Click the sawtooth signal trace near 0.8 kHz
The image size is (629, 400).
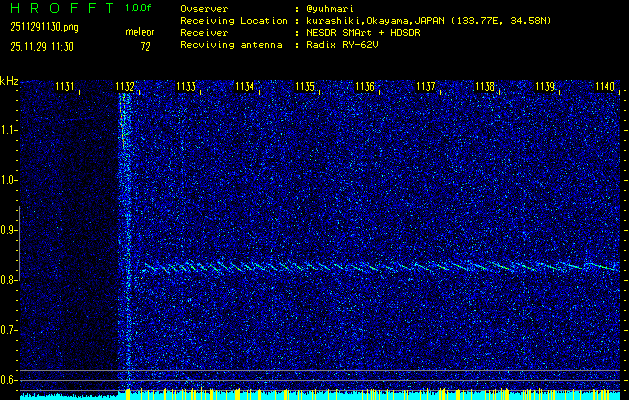(x=380, y=267)
